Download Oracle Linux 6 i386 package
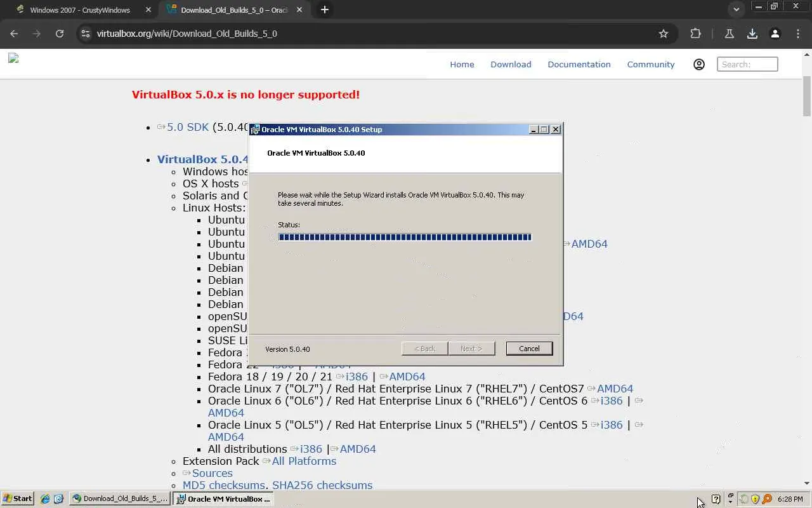This screenshot has width=812, height=508. pyautogui.click(x=612, y=401)
